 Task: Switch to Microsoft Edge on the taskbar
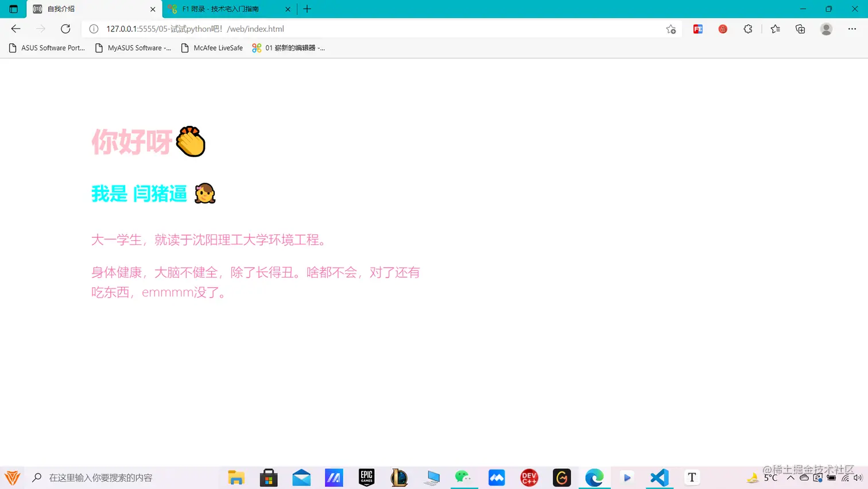pyautogui.click(x=594, y=478)
